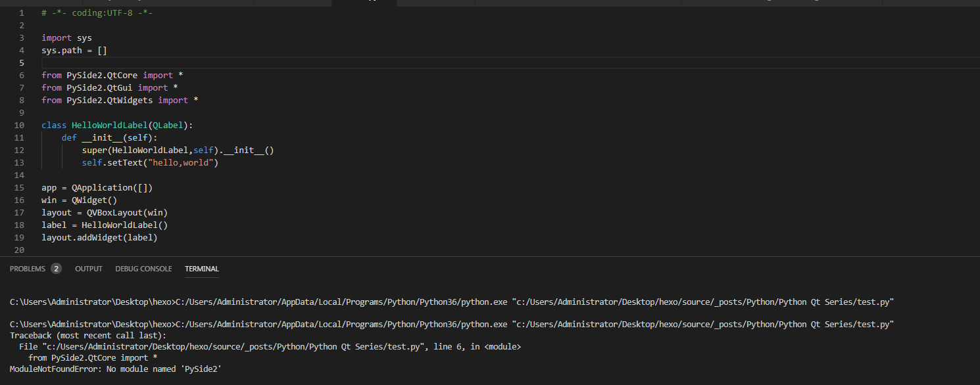Screen dimensions: 980x385
Task: Click the problems count badge showing 2
Action: coord(56,269)
